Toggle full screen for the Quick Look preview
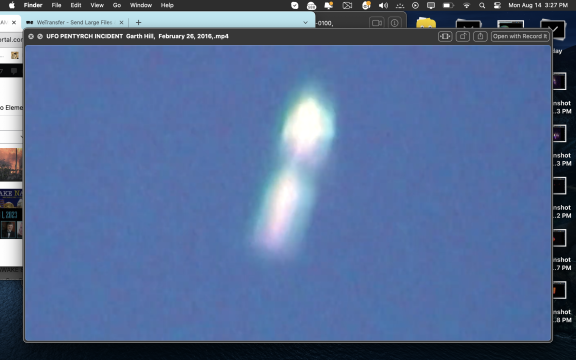 (40, 36)
